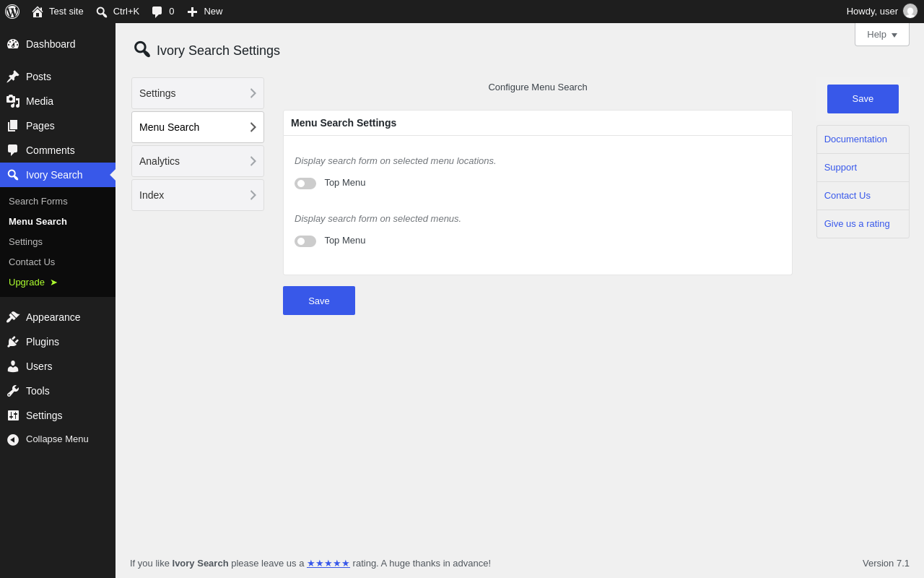Viewport: 924px width, 578px height.
Task: Enable Top Menu toggle under menu locations
Action: coord(305,184)
